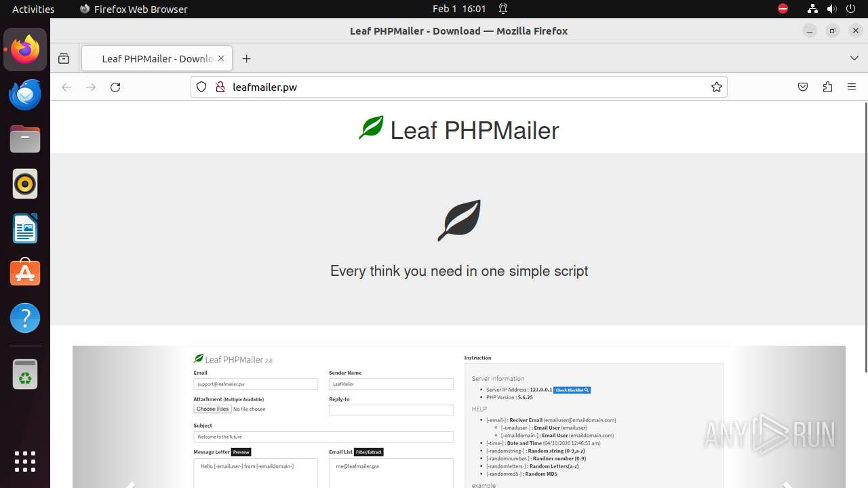Open the power menu icon in system tray
The image size is (868, 488).
click(851, 9)
